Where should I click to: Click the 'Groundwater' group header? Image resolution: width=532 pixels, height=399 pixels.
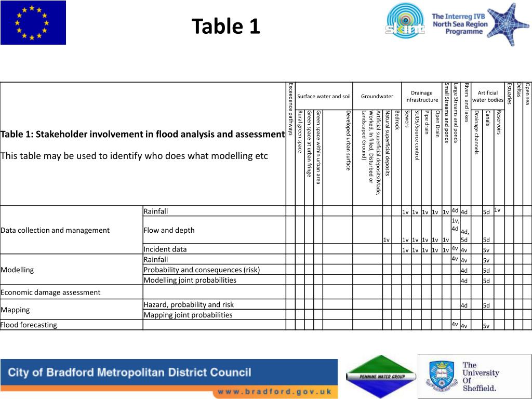(x=377, y=96)
